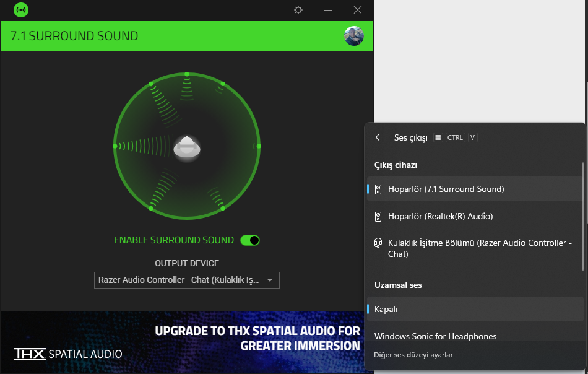Select Hoparlör (7.1 Surround Sound) output

(x=474, y=189)
